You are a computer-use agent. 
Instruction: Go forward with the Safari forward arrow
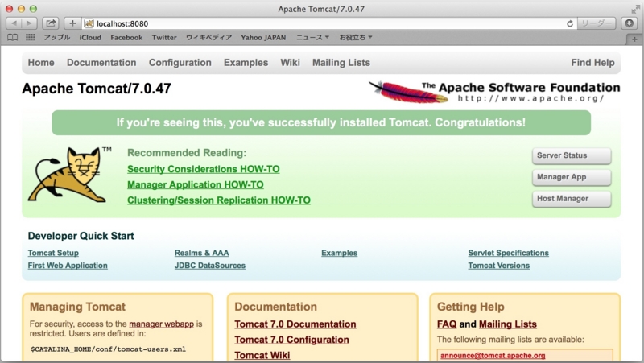pos(29,23)
